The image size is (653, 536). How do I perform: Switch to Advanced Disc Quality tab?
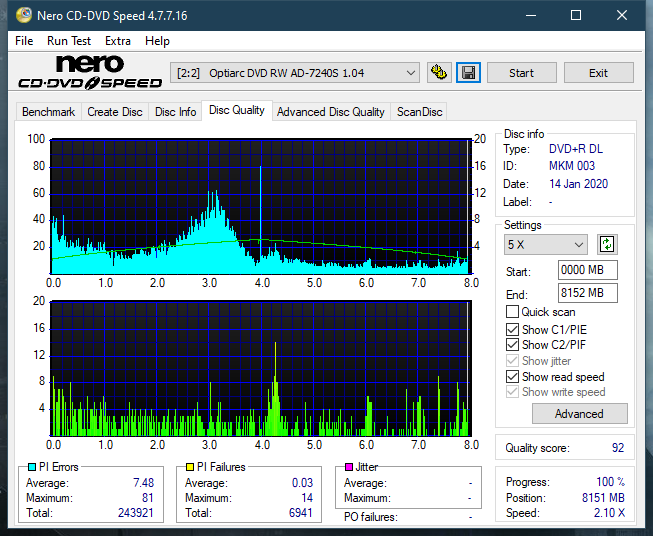click(331, 112)
